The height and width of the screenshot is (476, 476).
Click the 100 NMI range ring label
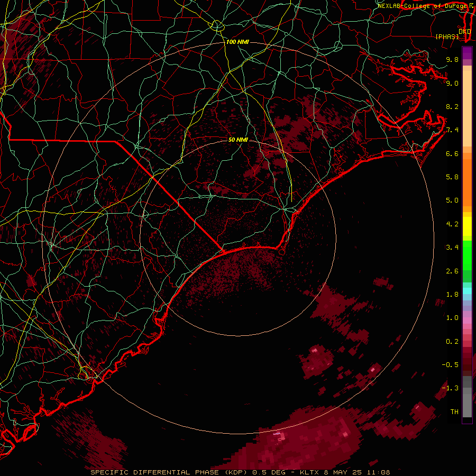(x=237, y=42)
